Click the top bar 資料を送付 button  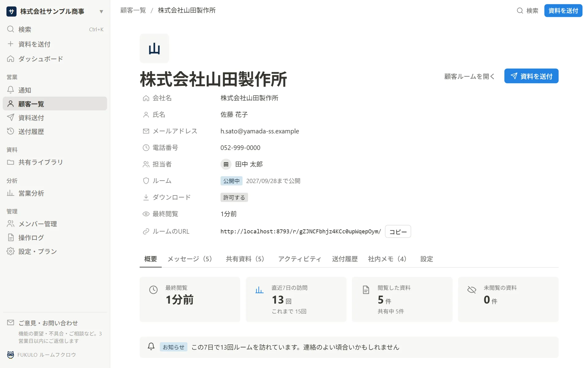[563, 11]
